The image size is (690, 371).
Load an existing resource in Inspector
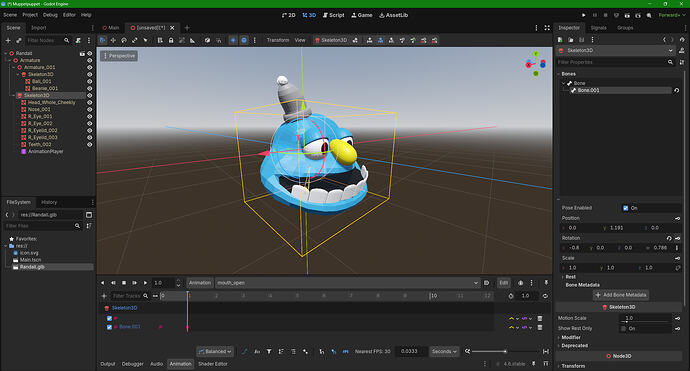571,40
